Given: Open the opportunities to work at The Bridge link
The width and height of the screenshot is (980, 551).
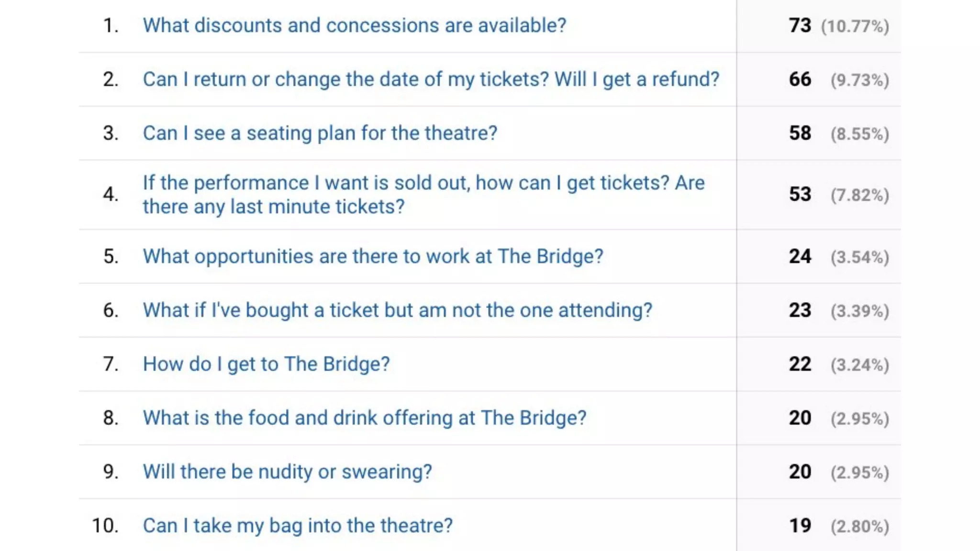Looking at the screenshot, I should (373, 256).
